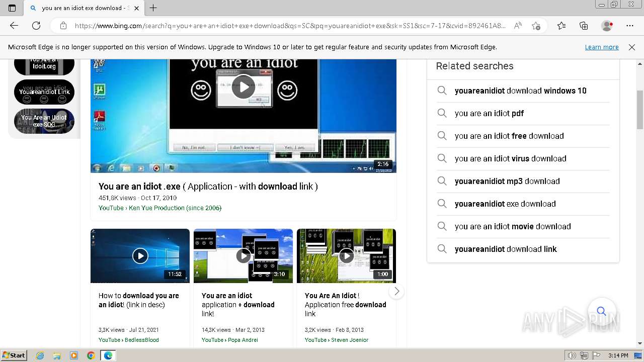This screenshot has width=644, height=362.
Task: Open YouTube › Popa Andrei source link
Action: pos(230,340)
